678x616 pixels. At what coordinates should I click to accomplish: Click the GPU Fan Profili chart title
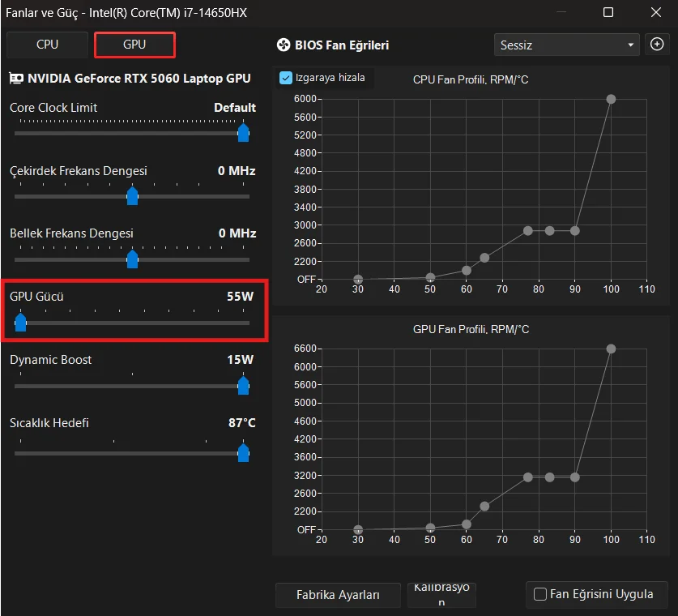[x=471, y=329]
